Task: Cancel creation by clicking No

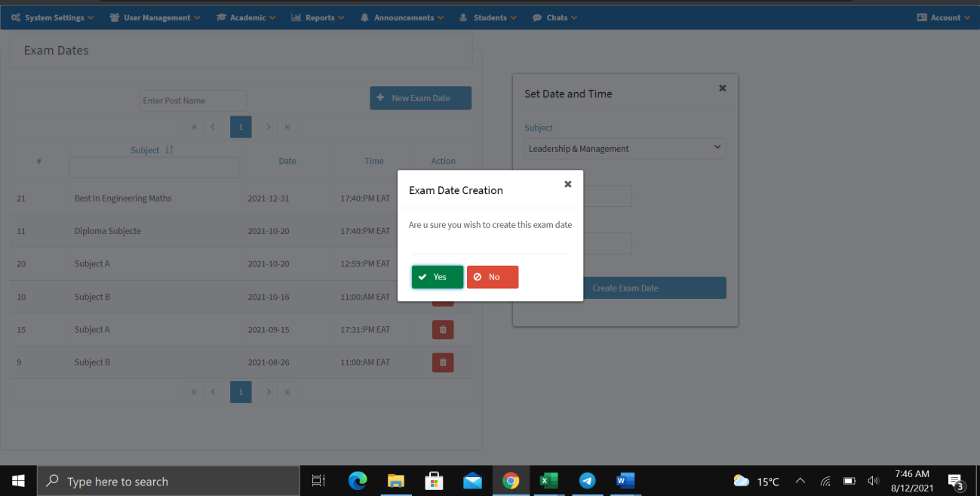Action: coord(493,277)
